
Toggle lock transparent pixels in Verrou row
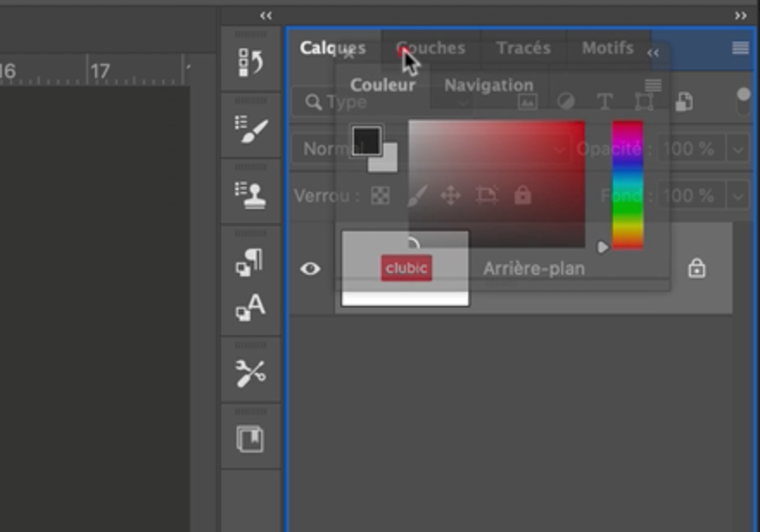[x=381, y=196]
